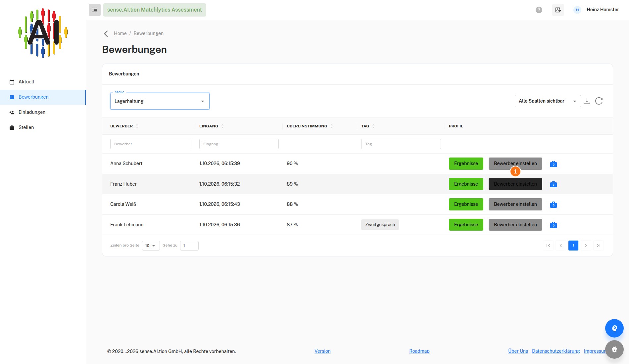Focus the Tag filter field
The image size is (629, 364).
[401, 144]
